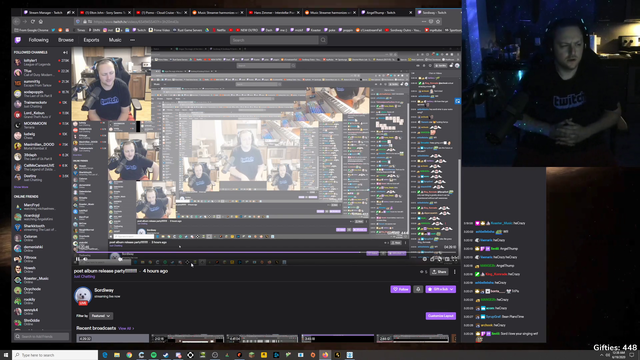Open Lord_Kebun channel in sidebar
The width and height of the screenshot is (640, 360).
pos(41,114)
